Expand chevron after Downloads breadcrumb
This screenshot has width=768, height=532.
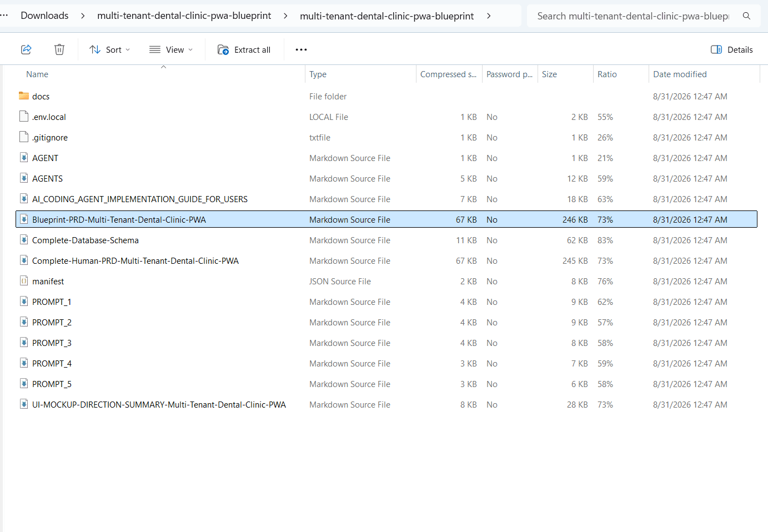coord(83,16)
